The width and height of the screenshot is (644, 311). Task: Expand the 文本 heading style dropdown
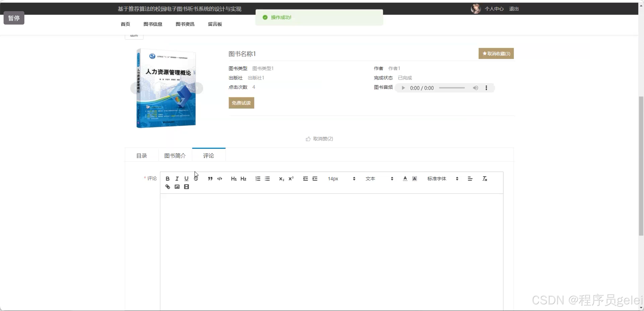click(379, 179)
